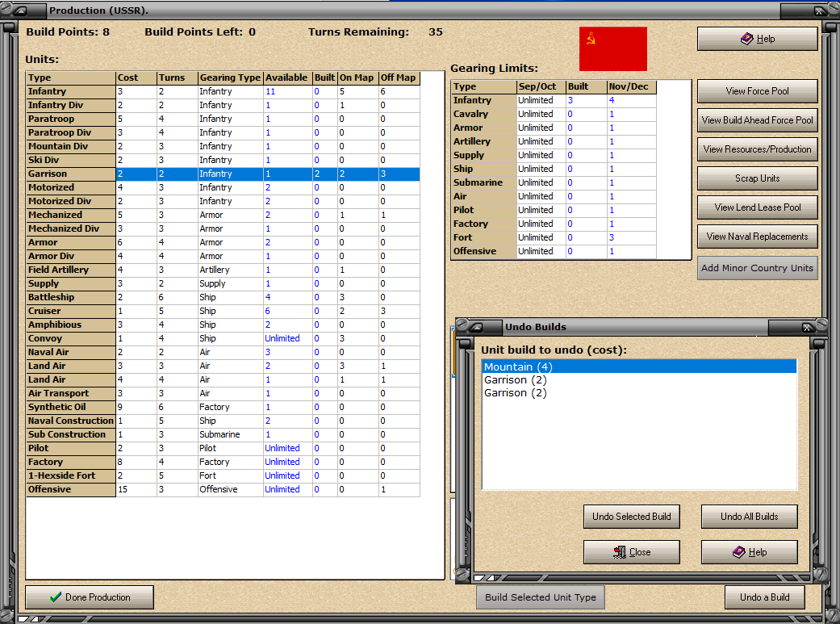Click the Cost column header
This screenshot has height=624, width=840.
point(136,77)
